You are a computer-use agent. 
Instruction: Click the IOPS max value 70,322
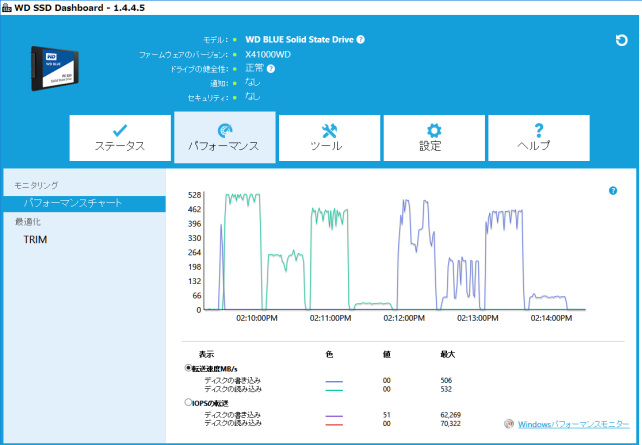451,423
